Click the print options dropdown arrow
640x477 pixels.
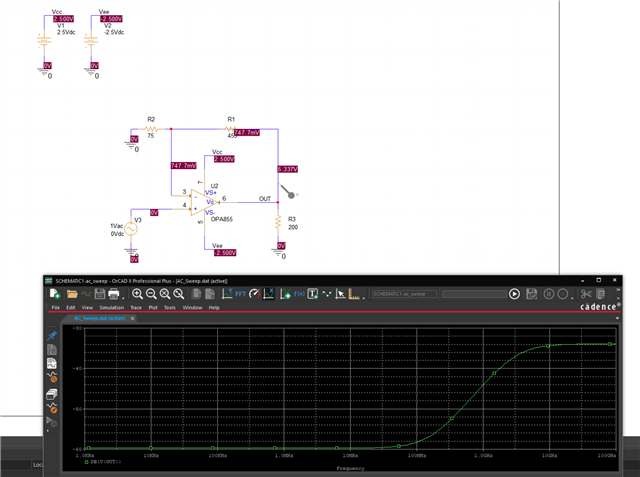(x=123, y=298)
